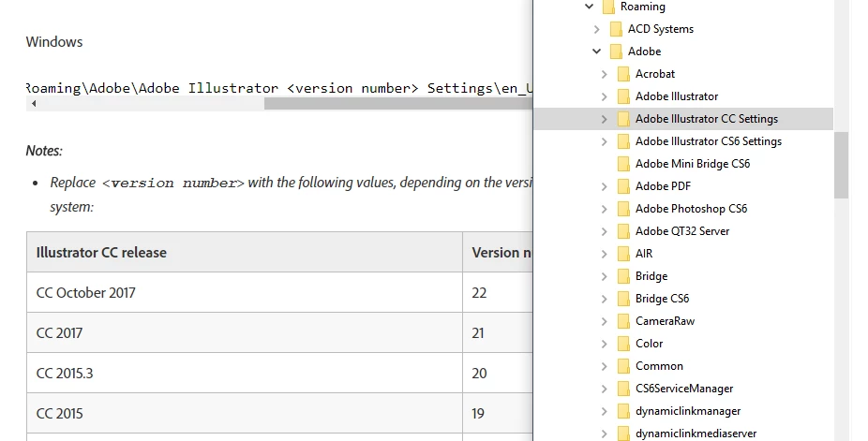Click the CC 2017 table cell
868x441 pixels.
[244, 332]
